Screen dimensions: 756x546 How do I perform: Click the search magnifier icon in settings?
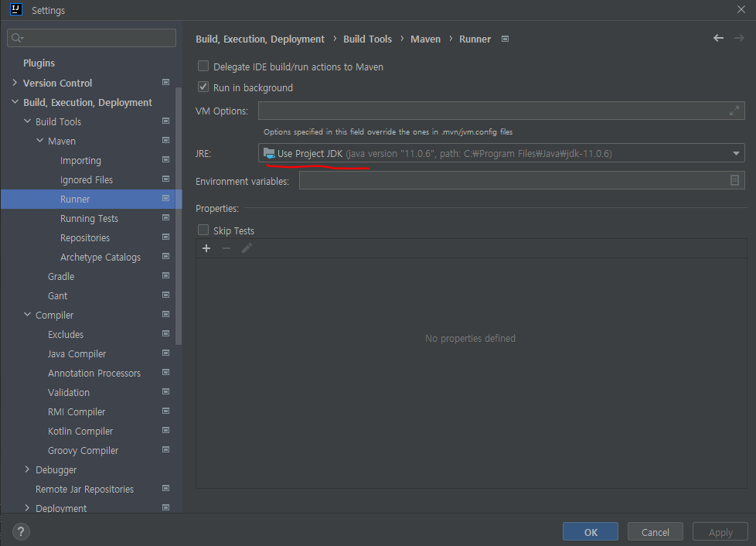click(x=17, y=38)
